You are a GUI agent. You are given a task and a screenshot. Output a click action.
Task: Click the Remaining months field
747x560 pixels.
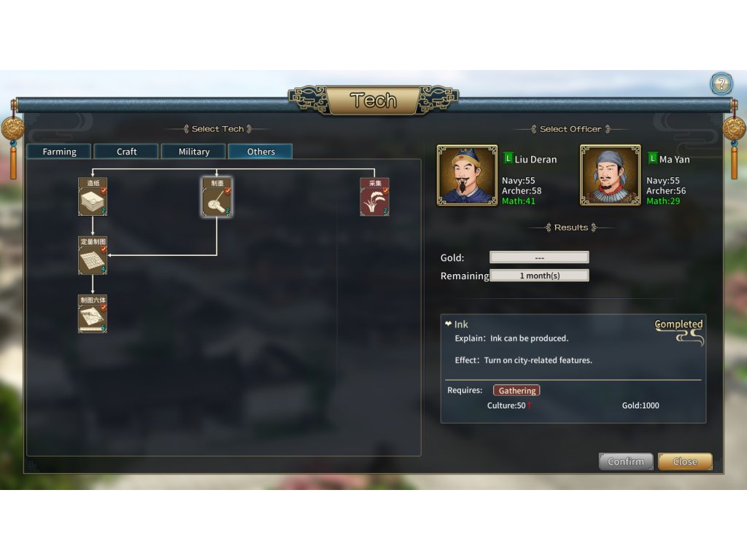pyautogui.click(x=539, y=276)
